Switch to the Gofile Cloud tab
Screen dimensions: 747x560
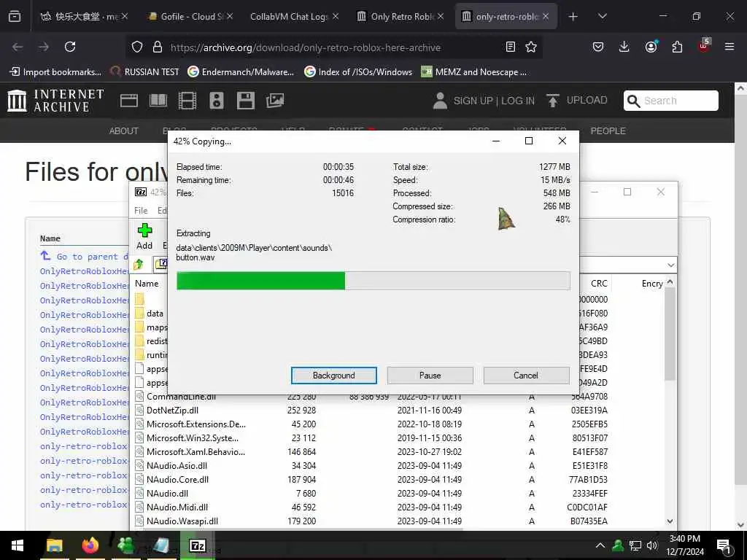190,16
